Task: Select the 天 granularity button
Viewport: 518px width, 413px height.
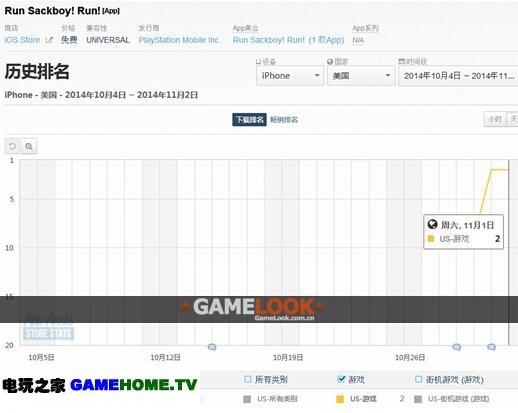Action: click(513, 119)
